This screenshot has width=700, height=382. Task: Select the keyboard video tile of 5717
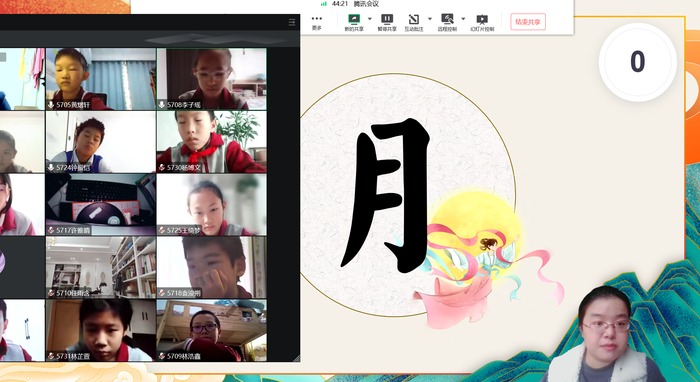101,204
